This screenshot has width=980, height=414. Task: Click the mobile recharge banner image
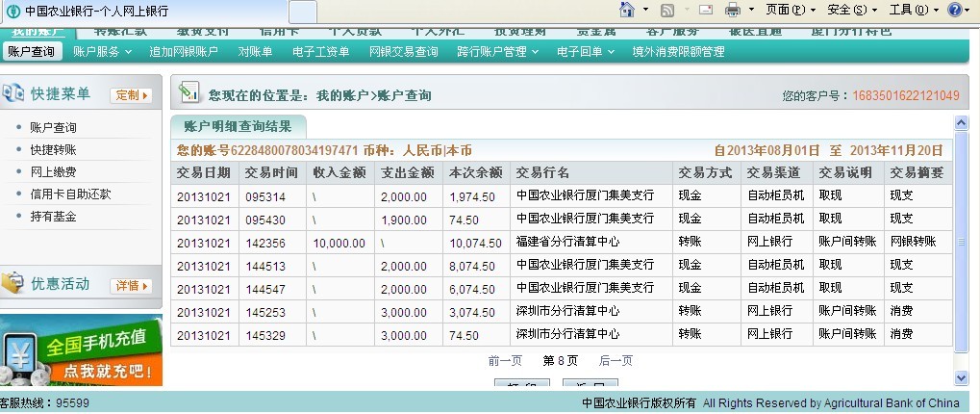coord(81,350)
